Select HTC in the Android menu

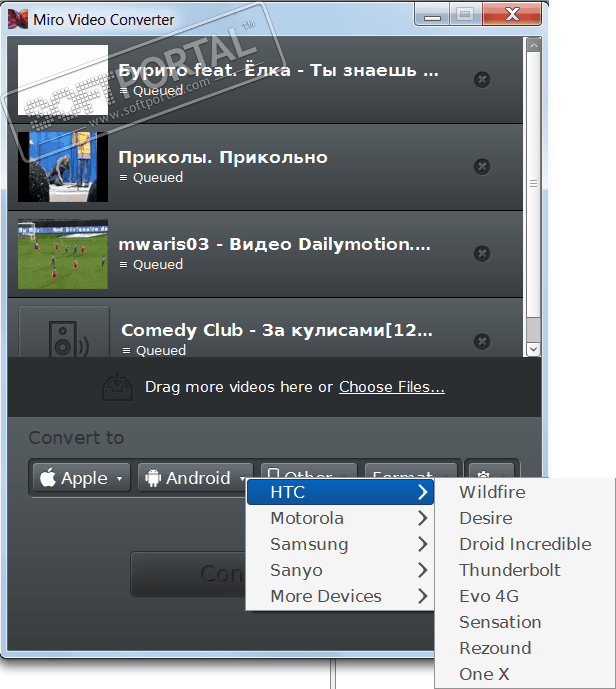tap(340, 492)
